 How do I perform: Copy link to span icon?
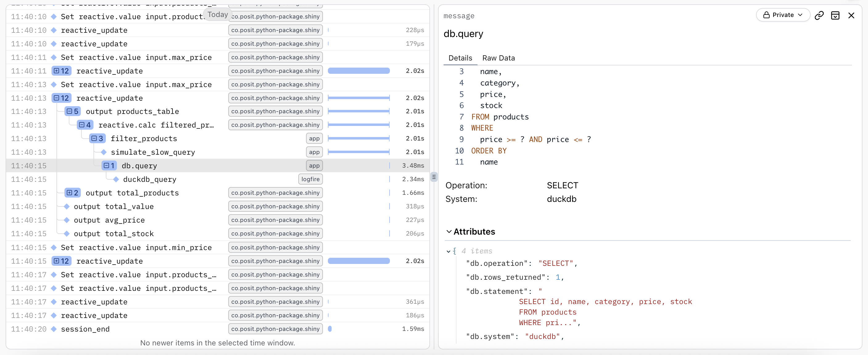(x=819, y=15)
